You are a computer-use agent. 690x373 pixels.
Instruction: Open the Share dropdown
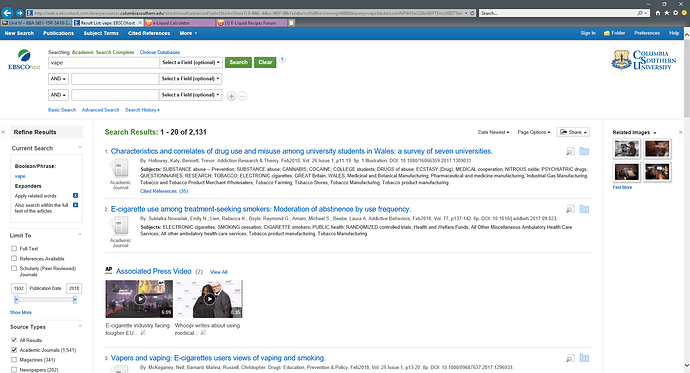click(x=573, y=132)
